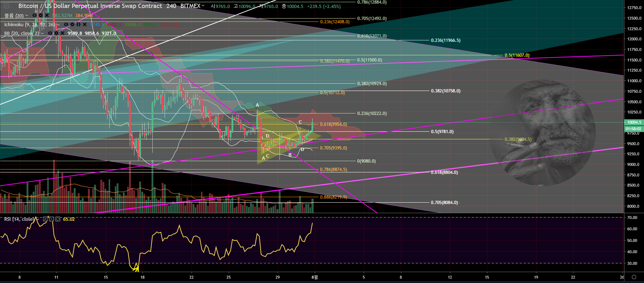Viewport: 644px width, 283px height.
Task: Click the 8월 month label on time axis
Action: (315, 277)
